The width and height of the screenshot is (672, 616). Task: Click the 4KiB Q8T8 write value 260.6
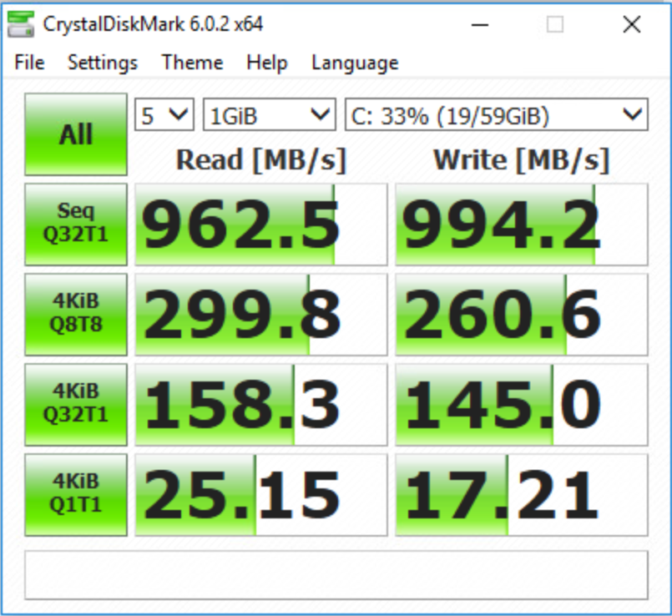point(522,314)
